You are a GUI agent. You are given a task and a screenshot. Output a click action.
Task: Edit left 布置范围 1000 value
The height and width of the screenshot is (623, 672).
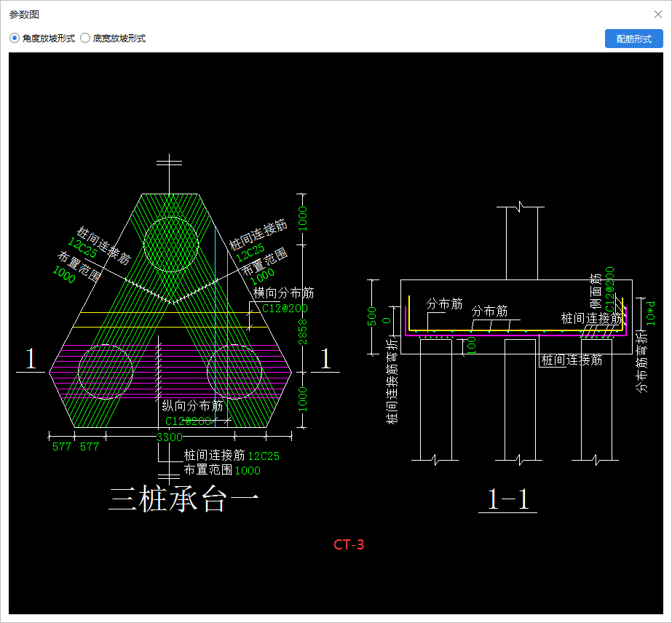point(64,274)
